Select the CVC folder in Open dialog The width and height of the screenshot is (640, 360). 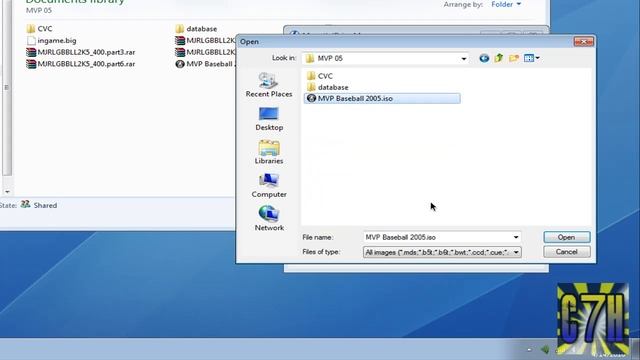point(320,76)
